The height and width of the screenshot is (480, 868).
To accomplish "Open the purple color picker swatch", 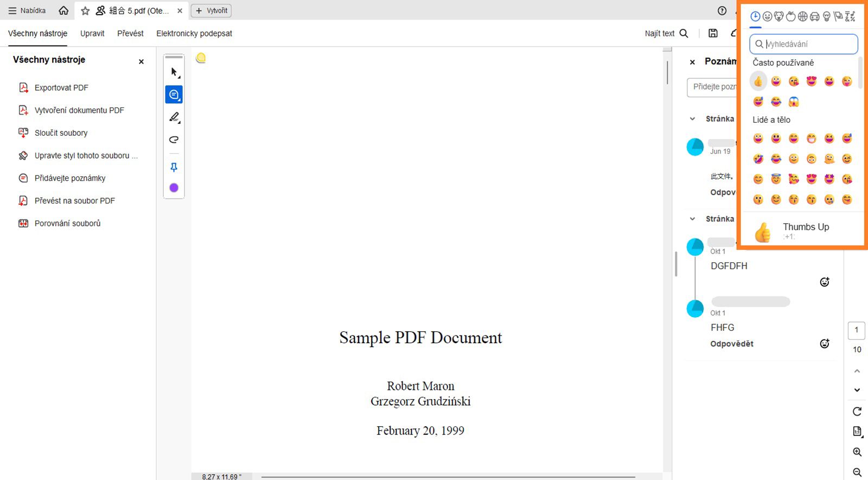I will pyautogui.click(x=174, y=188).
